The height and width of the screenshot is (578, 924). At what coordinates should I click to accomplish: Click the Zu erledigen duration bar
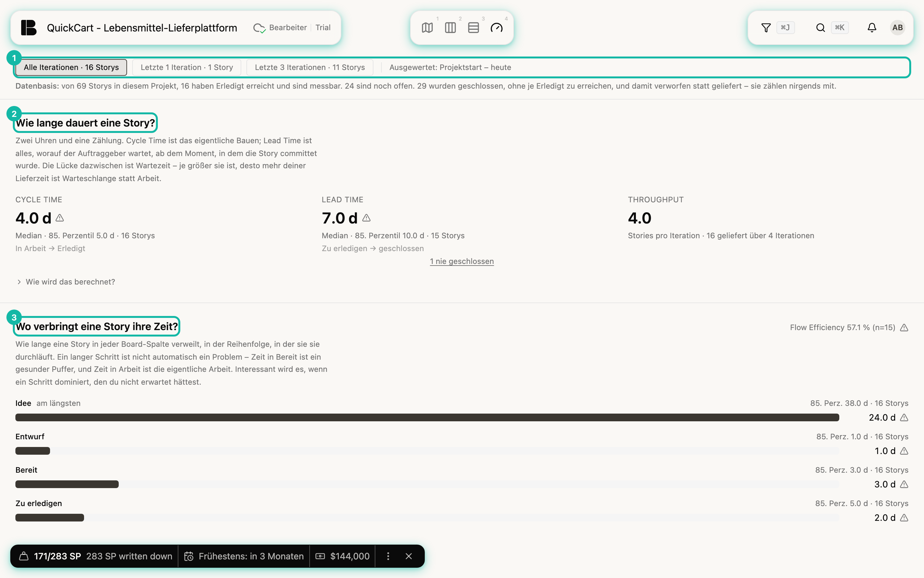[50, 518]
